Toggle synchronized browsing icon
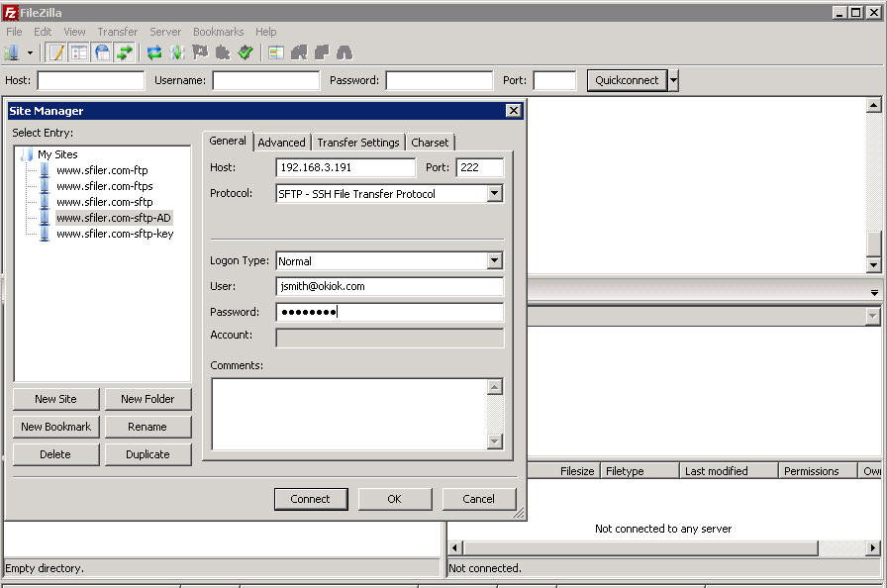 322,52
